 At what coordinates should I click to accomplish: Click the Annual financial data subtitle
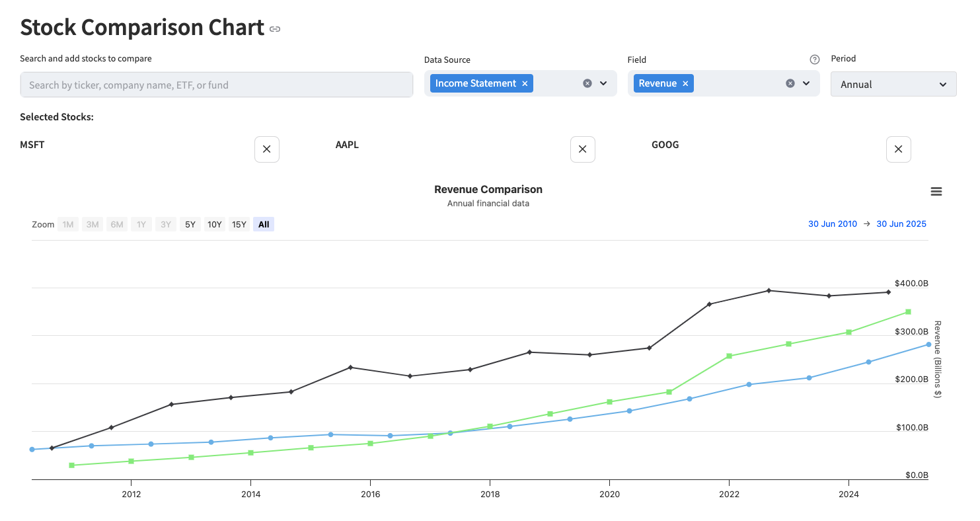click(x=488, y=204)
